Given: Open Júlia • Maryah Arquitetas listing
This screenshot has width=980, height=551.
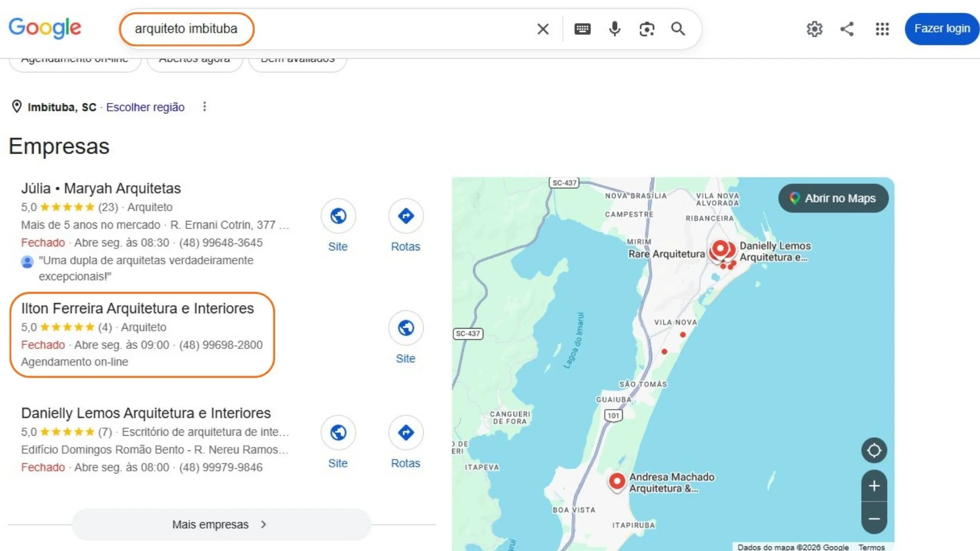Looking at the screenshot, I should (x=101, y=189).
